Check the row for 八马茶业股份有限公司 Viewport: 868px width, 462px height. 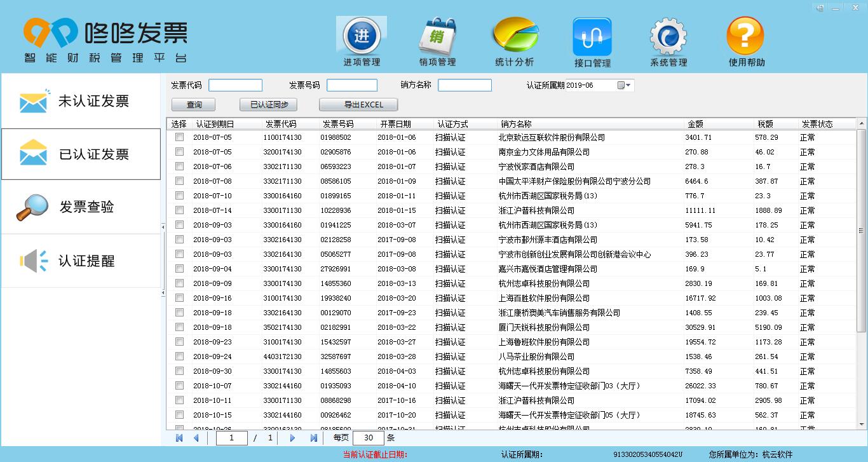(x=180, y=356)
